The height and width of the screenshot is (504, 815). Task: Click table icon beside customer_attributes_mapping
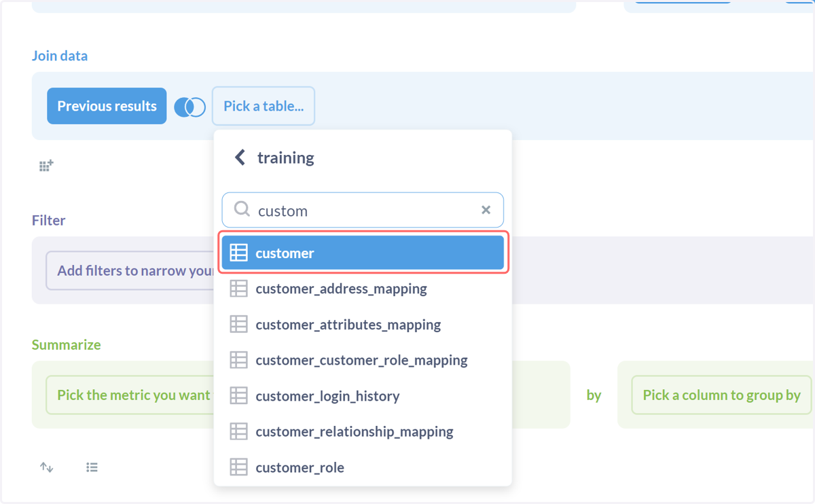point(238,325)
